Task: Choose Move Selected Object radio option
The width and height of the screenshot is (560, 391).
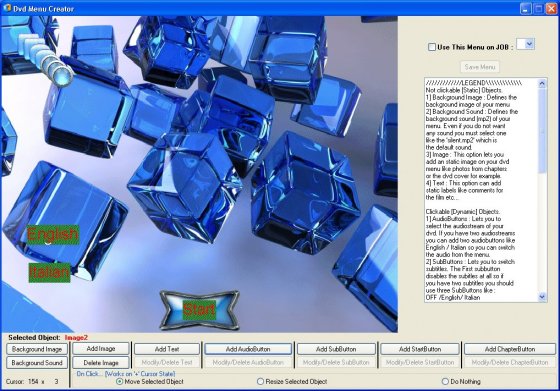Action: (x=120, y=381)
